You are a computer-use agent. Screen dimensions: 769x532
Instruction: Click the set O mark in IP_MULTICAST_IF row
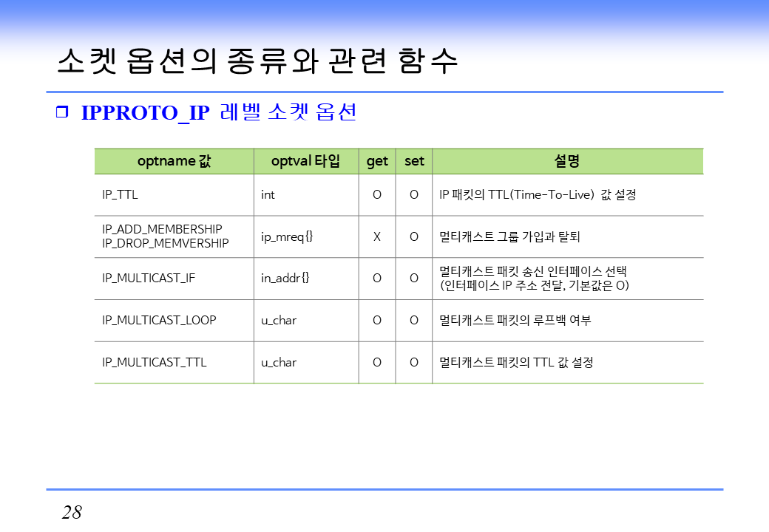click(x=414, y=278)
